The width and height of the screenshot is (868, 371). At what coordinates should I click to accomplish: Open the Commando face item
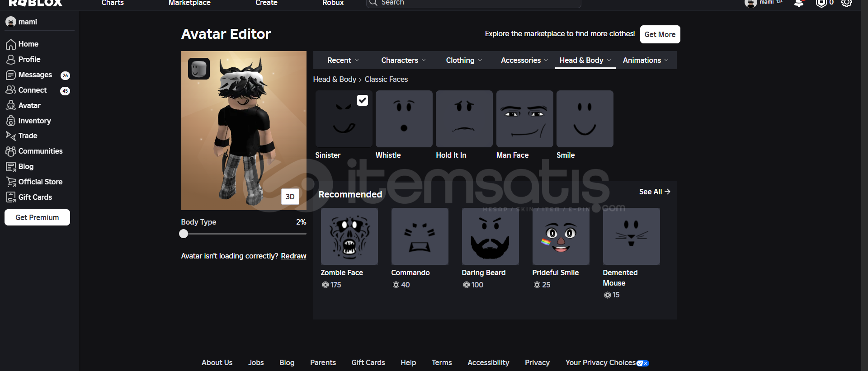click(x=420, y=236)
